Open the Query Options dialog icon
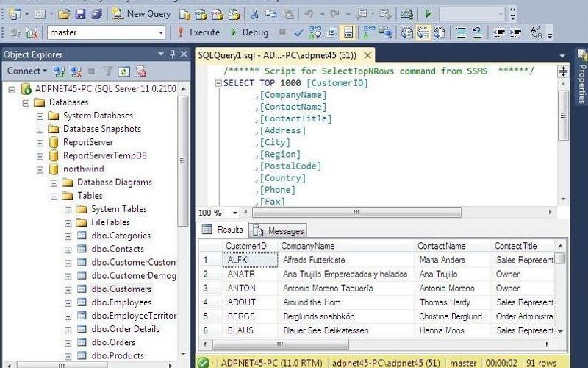This screenshot has width=588, height=368. pos(331,32)
